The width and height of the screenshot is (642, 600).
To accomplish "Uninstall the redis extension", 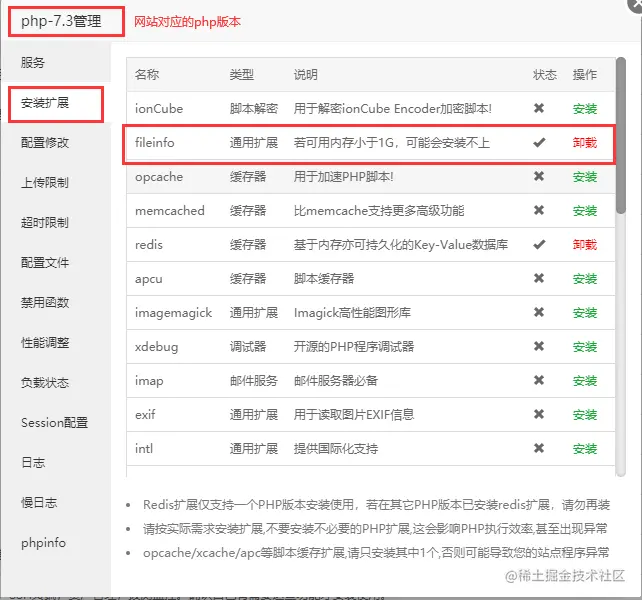I will 585,245.
